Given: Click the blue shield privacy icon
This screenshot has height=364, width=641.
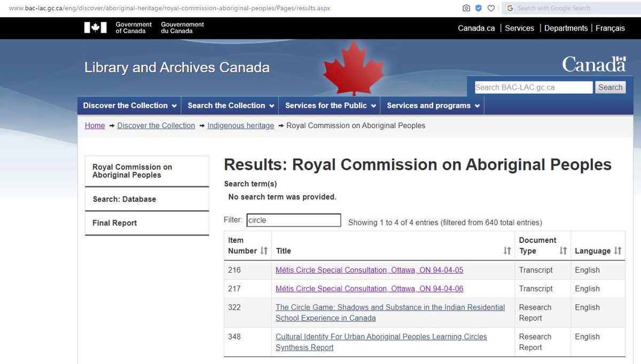Looking at the screenshot, I should [x=479, y=8].
